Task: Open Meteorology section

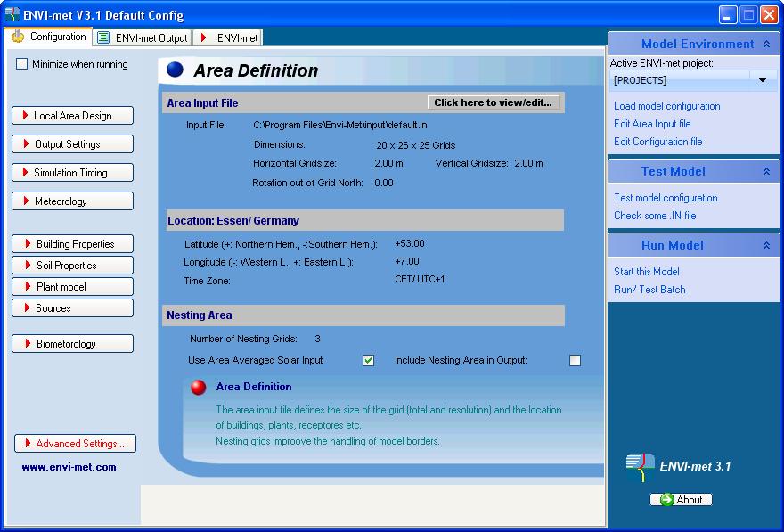Action: coord(72,201)
